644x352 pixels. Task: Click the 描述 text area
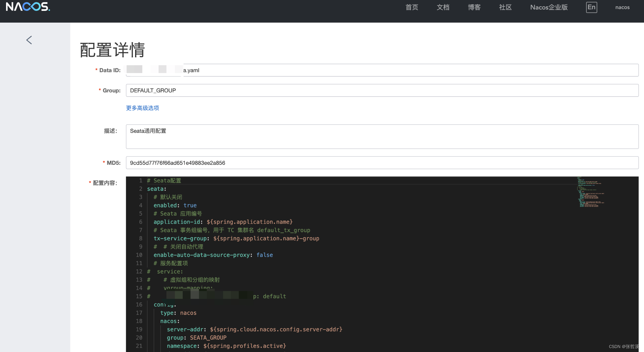pos(382,136)
